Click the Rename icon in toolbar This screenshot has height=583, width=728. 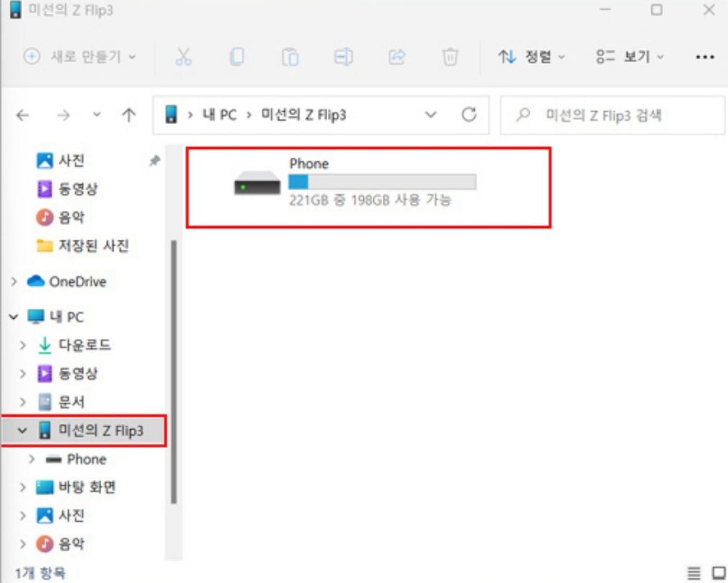(344, 57)
